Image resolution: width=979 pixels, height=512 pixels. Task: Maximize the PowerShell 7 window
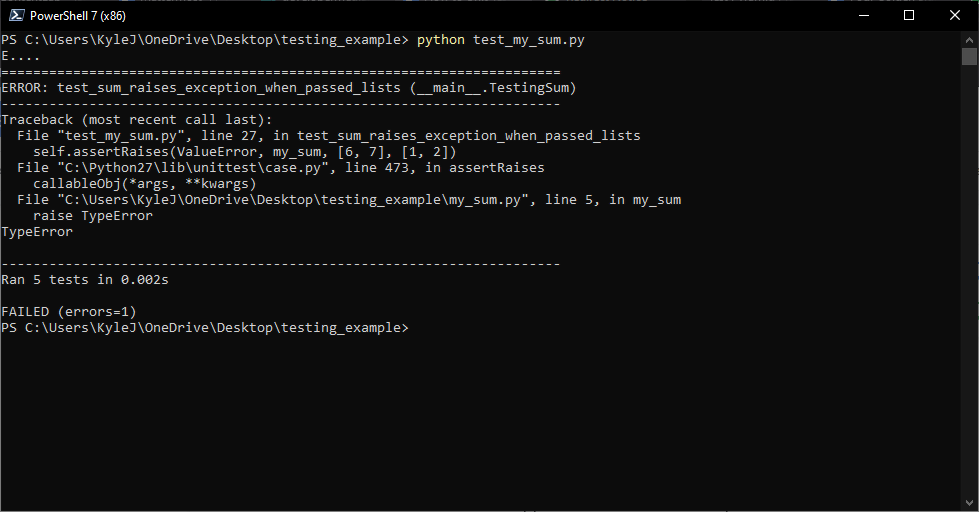click(x=909, y=15)
